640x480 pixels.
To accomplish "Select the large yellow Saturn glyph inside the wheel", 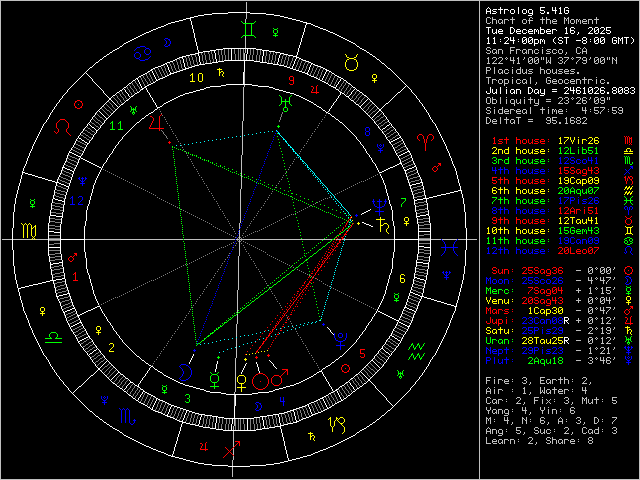I will coord(384,226).
